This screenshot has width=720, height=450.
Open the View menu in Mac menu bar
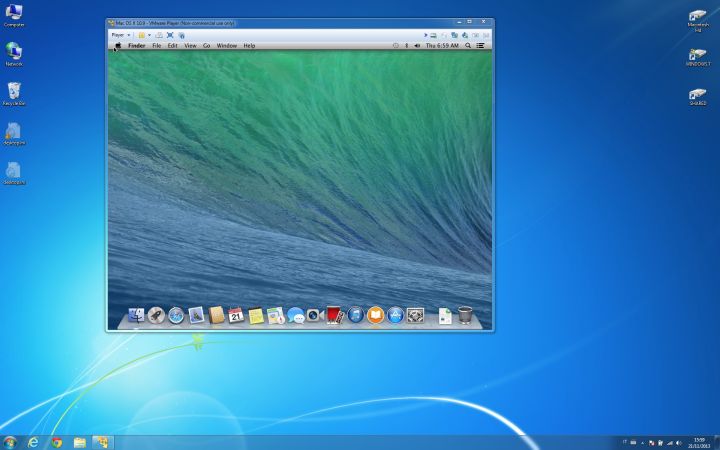point(190,45)
